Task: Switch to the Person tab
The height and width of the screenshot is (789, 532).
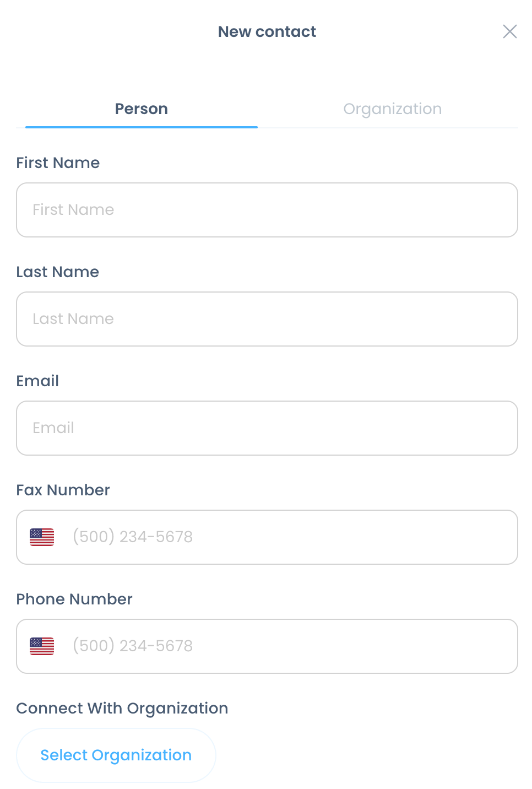Action: click(142, 109)
